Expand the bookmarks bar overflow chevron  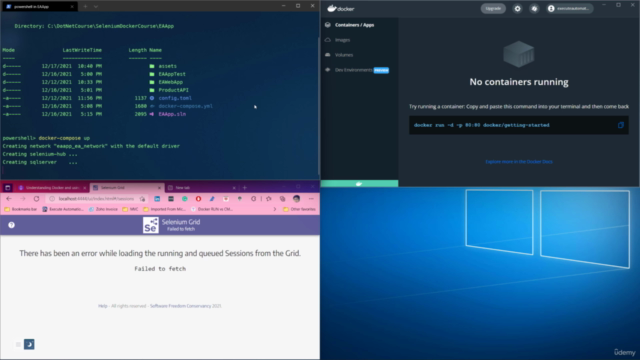275,209
